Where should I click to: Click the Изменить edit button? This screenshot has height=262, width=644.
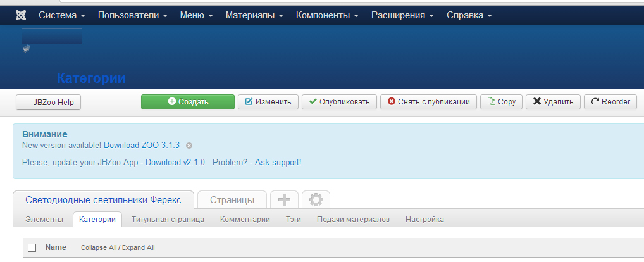coord(268,102)
